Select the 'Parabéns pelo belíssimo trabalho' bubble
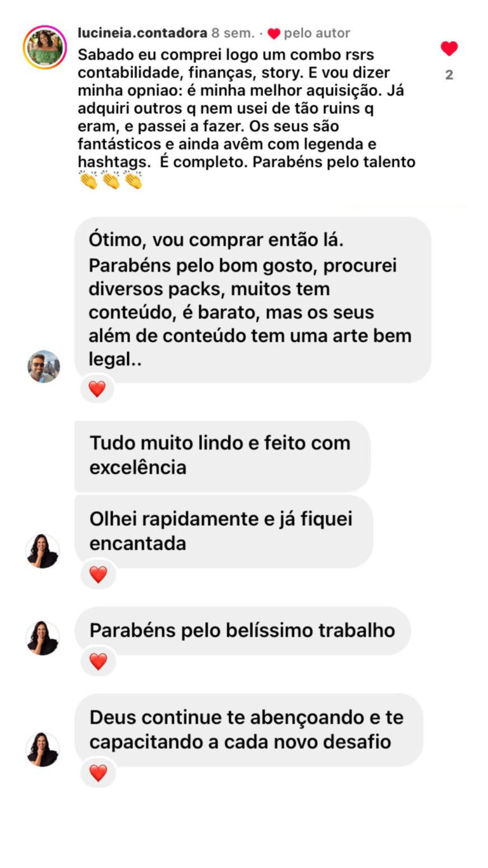Viewport: 488px width, 868px height. pos(243,631)
